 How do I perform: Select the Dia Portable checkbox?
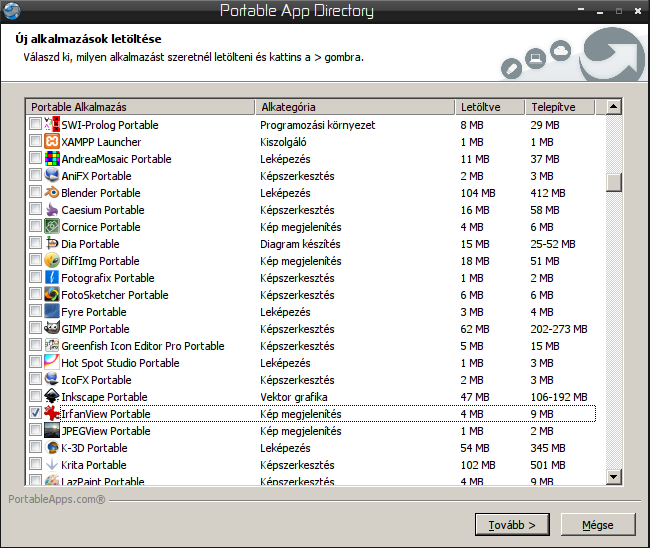[36, 243]
